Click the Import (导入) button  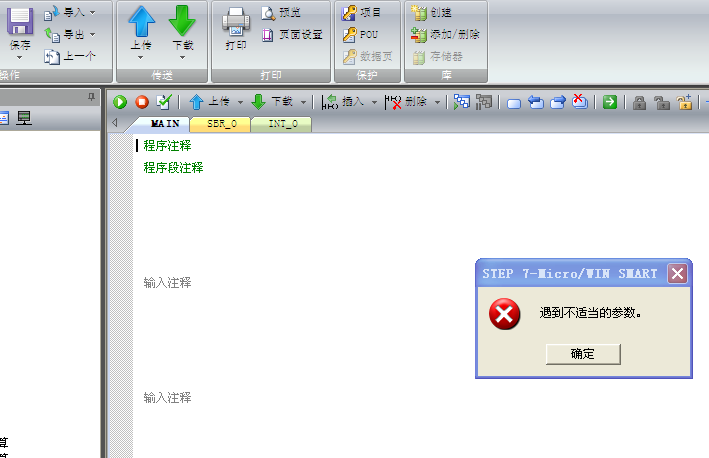coord(65,13)
